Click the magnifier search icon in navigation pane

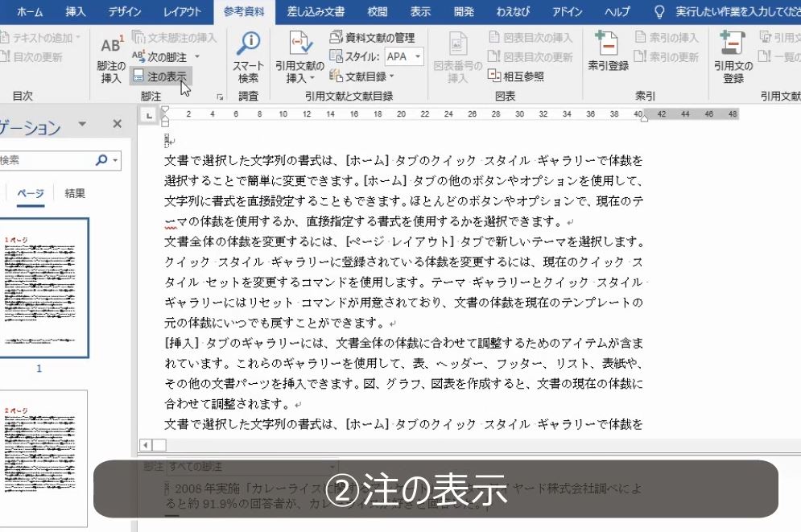(101, 160)
